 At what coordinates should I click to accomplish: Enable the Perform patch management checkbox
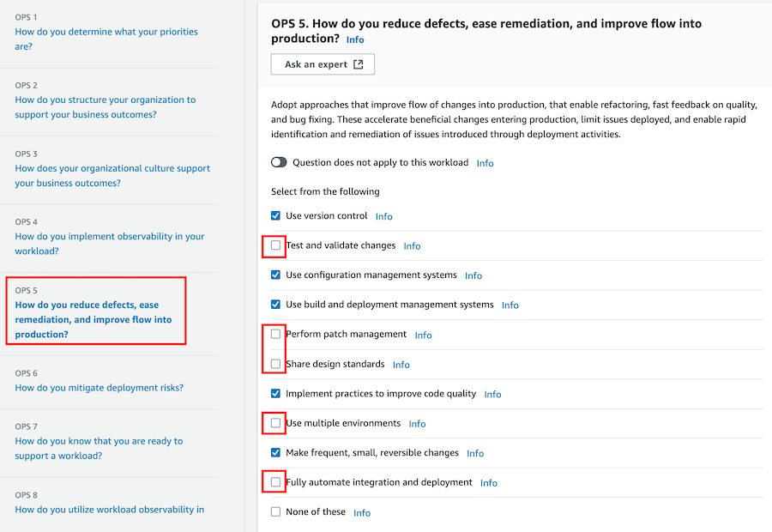click(275, 334)
